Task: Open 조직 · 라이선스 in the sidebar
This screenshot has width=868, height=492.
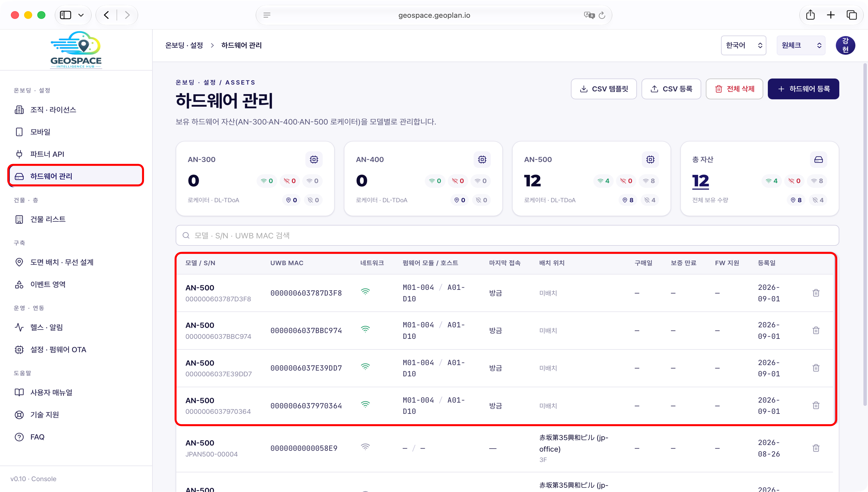Action: (x=76, y=110)
